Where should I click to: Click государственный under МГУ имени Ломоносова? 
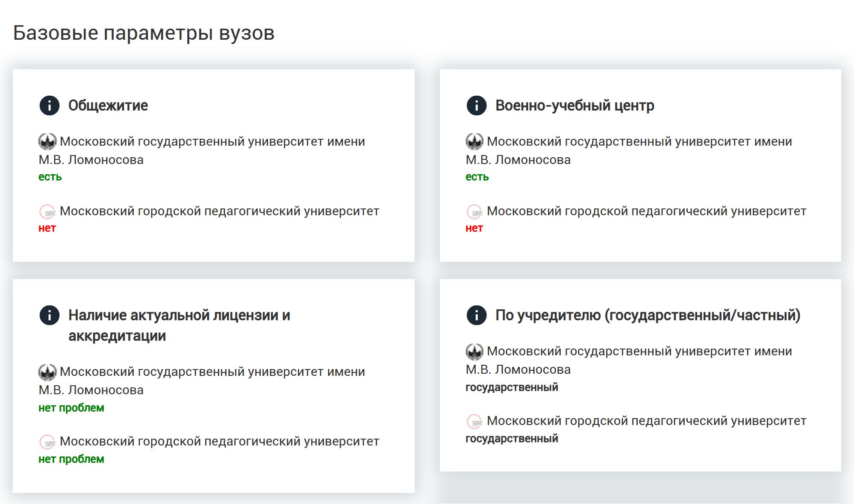[512, 387]
